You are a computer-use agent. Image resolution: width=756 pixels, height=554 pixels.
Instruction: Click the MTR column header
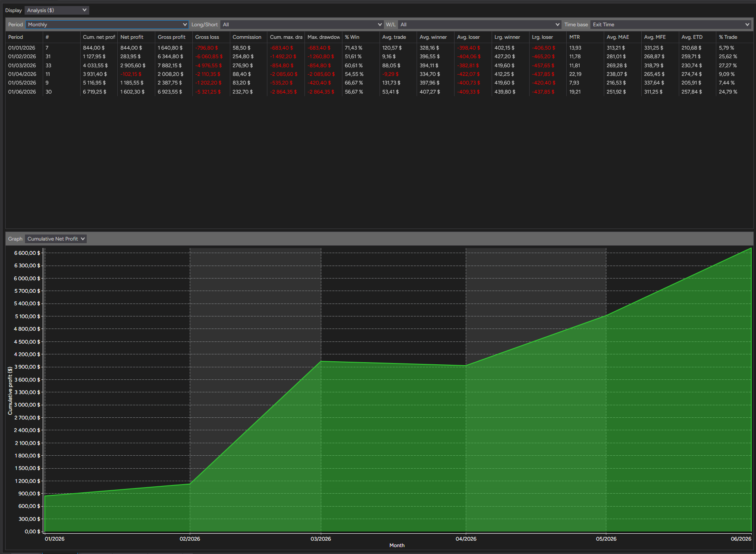click(585, 37)
